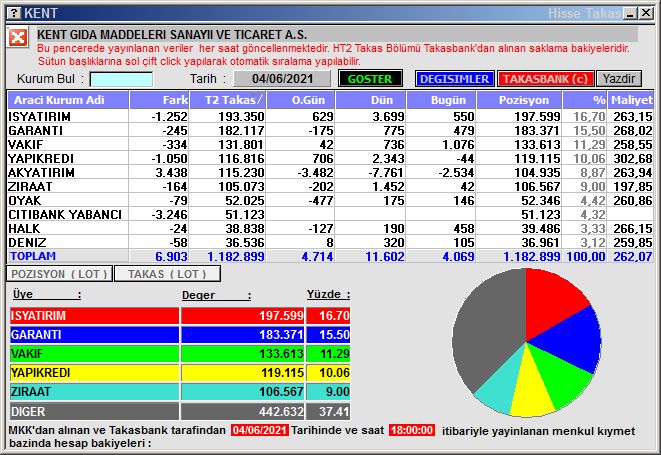This screenshot has height=455, width=661.
Task: Select the OYAK row
Action: tap(330, 200)
